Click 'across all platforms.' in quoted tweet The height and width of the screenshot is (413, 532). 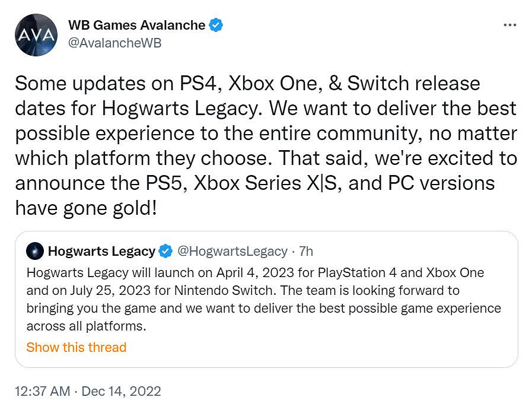pos(86,326)
